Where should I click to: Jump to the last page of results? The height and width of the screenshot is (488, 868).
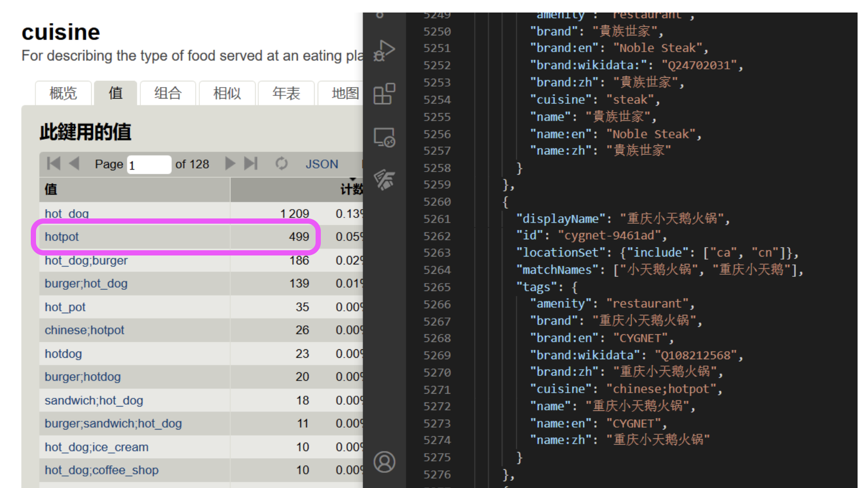[x=251, y=164]
